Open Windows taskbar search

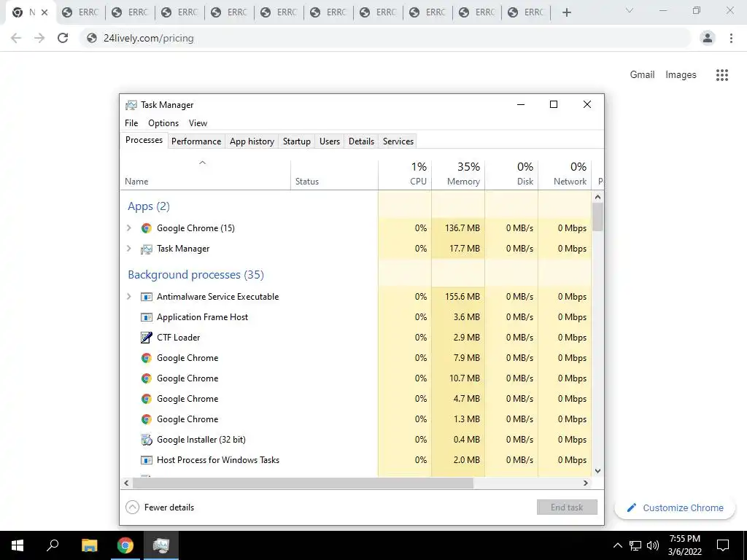[x=53, y=545]
